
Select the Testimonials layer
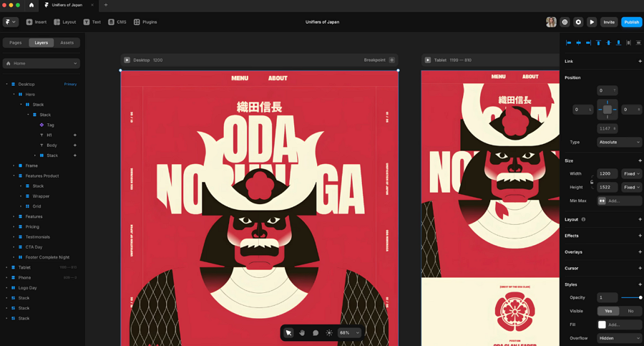click(37, 237)
